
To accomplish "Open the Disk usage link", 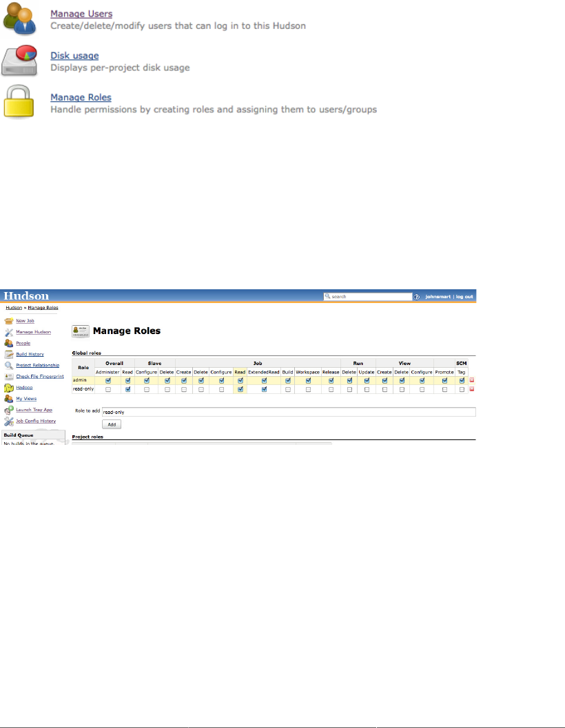I will click(74, 56).
